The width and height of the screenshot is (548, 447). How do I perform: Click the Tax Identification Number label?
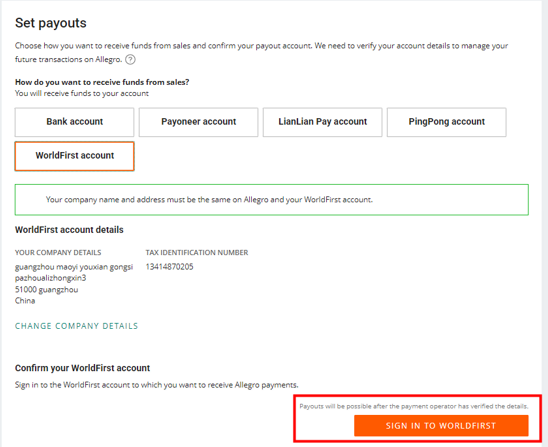197,252
